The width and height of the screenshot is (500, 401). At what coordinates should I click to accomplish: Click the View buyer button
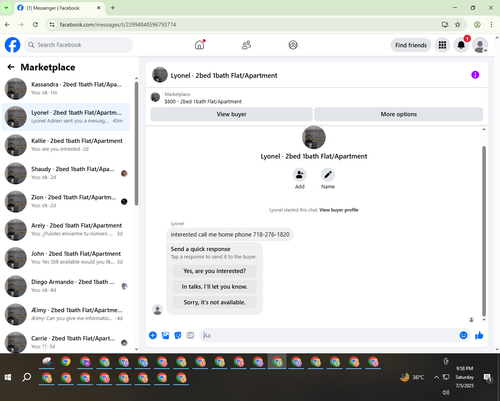pyautogui.click(x=231, y=114)
